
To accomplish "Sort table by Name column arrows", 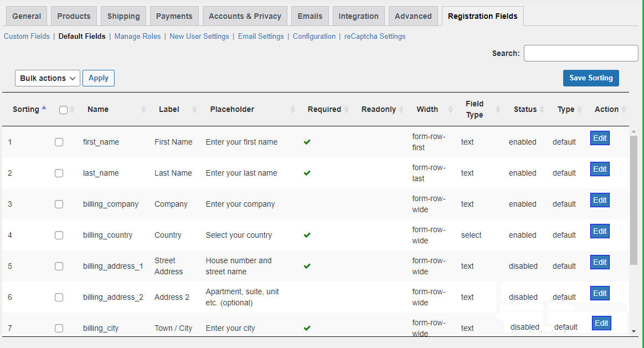I will pyautogui.click(x=144, y=110).
